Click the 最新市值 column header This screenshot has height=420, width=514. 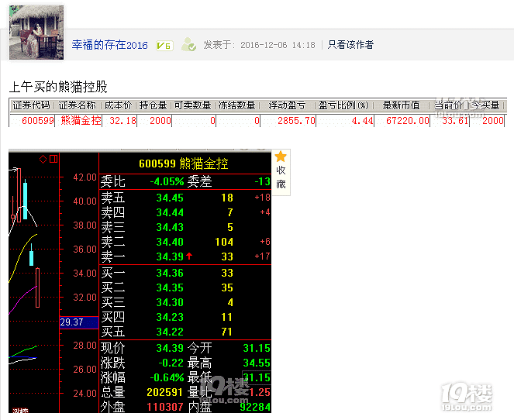[402, 105]
